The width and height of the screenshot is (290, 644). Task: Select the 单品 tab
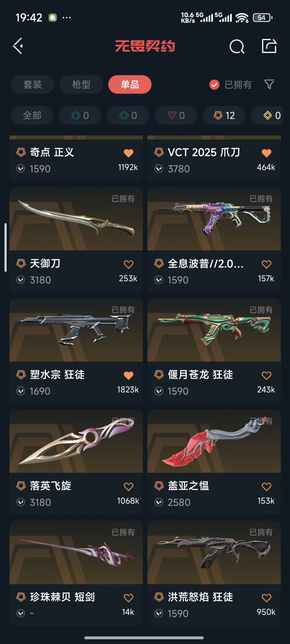click(x=130, y=84)
